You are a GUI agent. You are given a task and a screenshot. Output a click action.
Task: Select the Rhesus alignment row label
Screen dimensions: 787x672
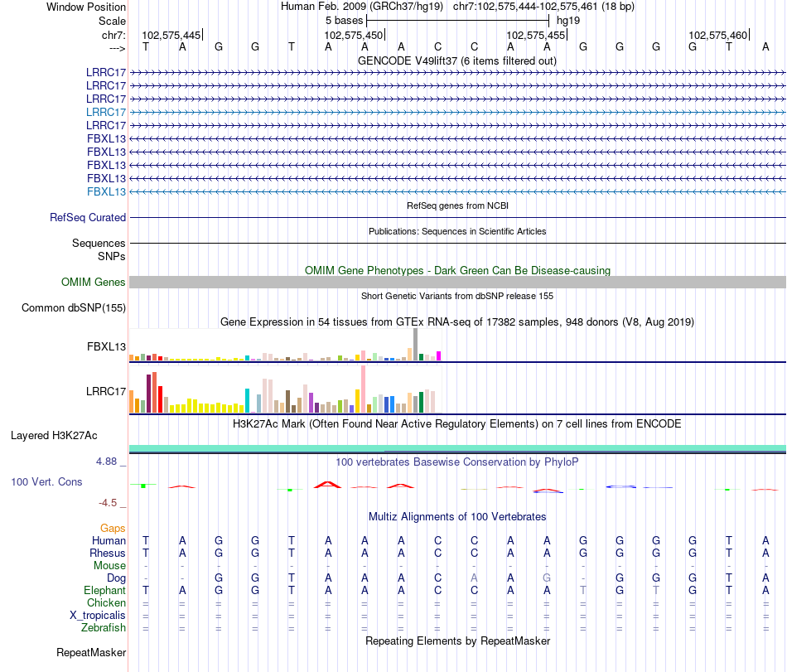pos(108,553)
